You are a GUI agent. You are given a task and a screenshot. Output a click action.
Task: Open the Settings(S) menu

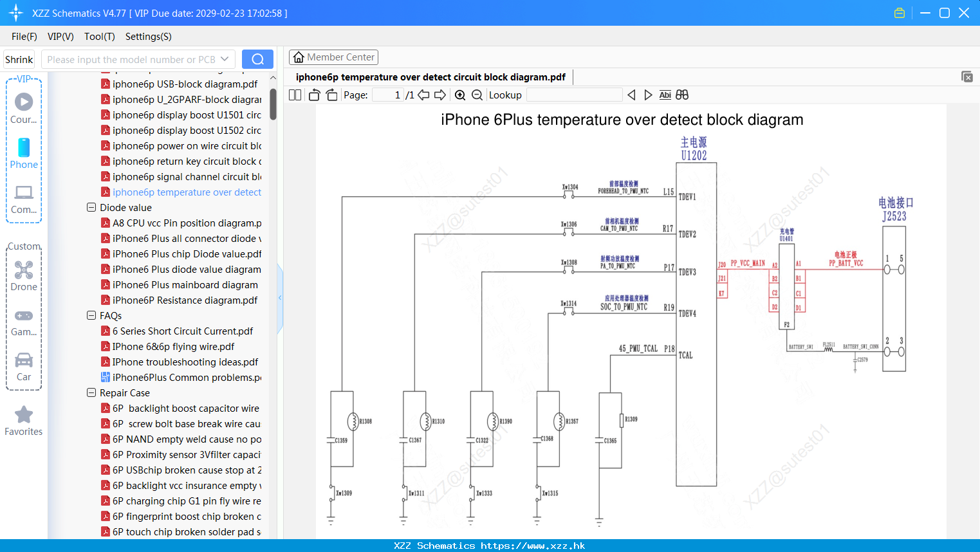coord(149,37)
